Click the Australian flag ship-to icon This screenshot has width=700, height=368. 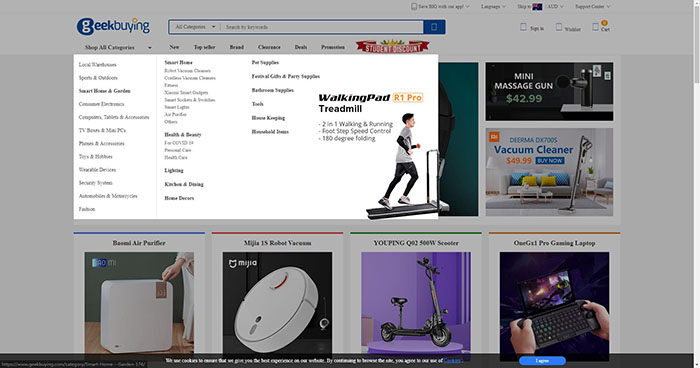pyautogui.click(x=538, y=6)
